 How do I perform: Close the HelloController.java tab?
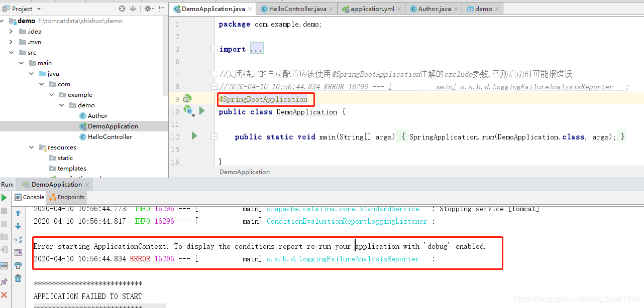click(x=332, y=9)
